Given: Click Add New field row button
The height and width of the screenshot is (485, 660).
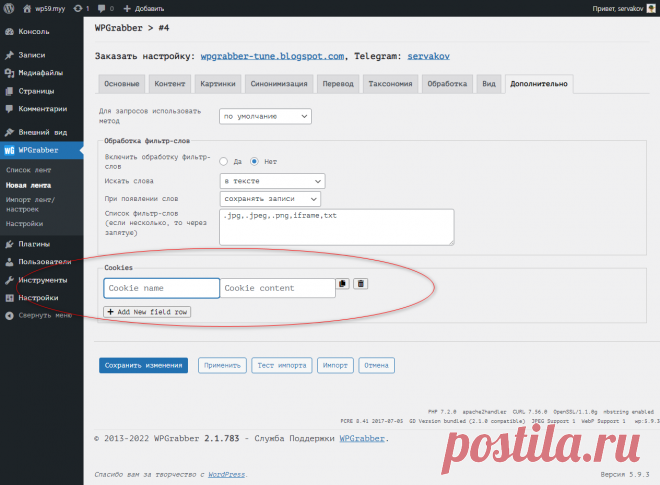Looking at the screenshot, I should coord(147,312).
